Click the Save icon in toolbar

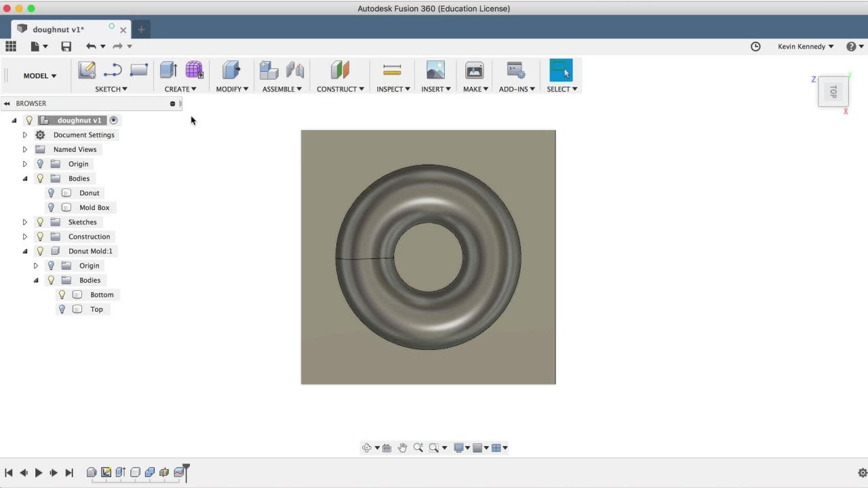click(x=66, y=47)
